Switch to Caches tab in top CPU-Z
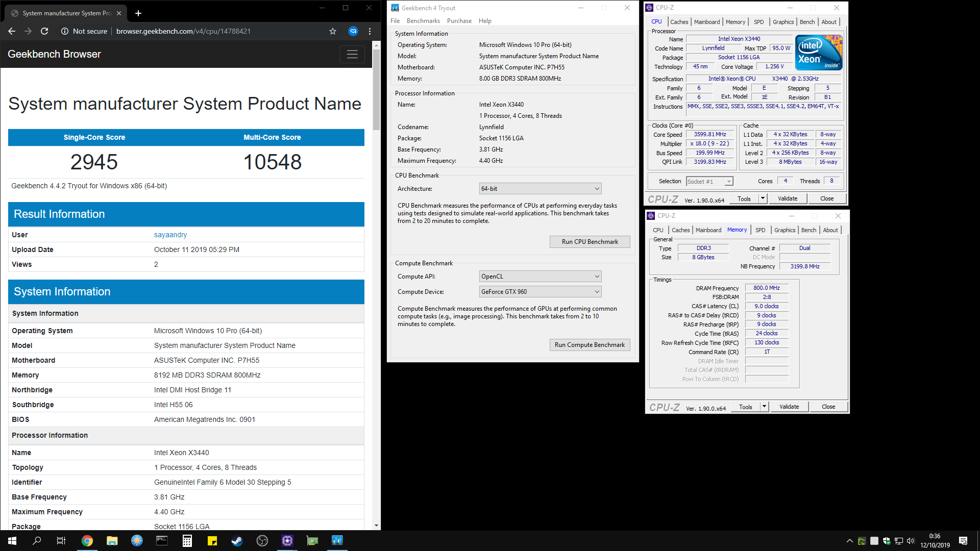The width and height of the screenshot is (980, 551). pos(679,22)
